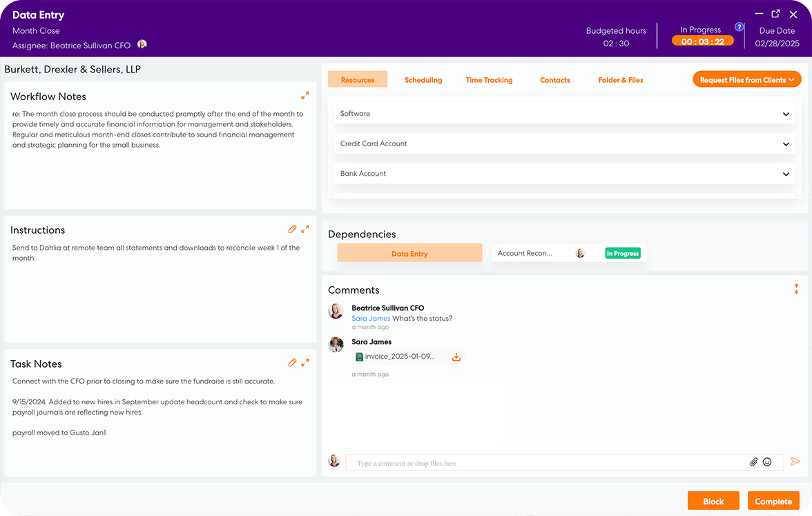The width and height of the screenshot is (812, 516).
Task: Expand the Software resource row
Action: [565, 113]
